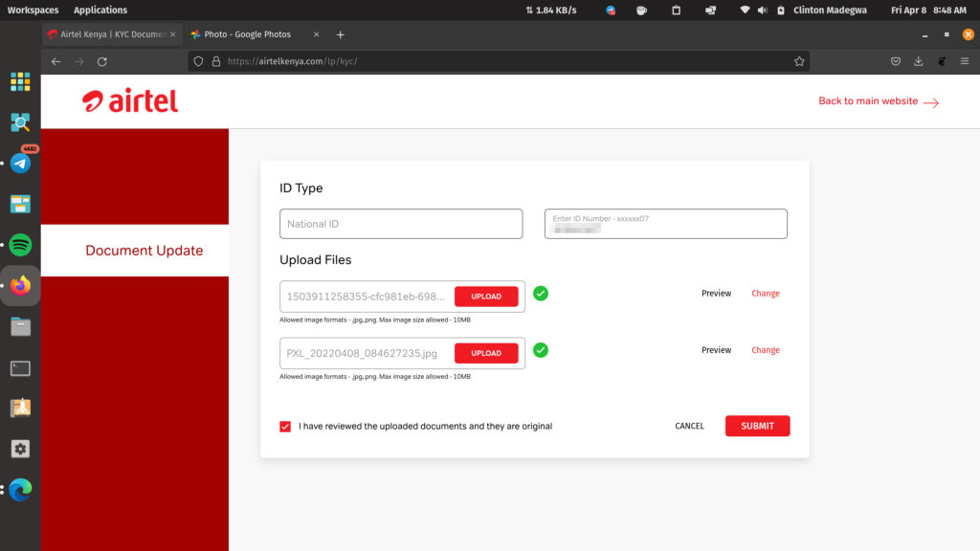
Task: Open the Firefox hamburger menu
Action: click(x=965, y=61)
